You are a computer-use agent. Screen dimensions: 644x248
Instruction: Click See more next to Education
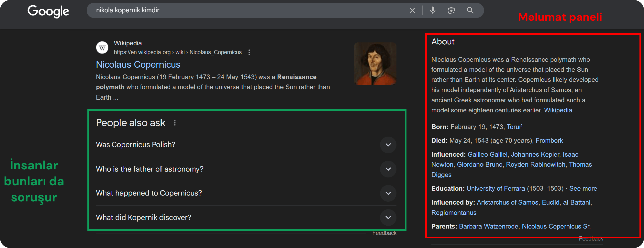tap(583, 189)
